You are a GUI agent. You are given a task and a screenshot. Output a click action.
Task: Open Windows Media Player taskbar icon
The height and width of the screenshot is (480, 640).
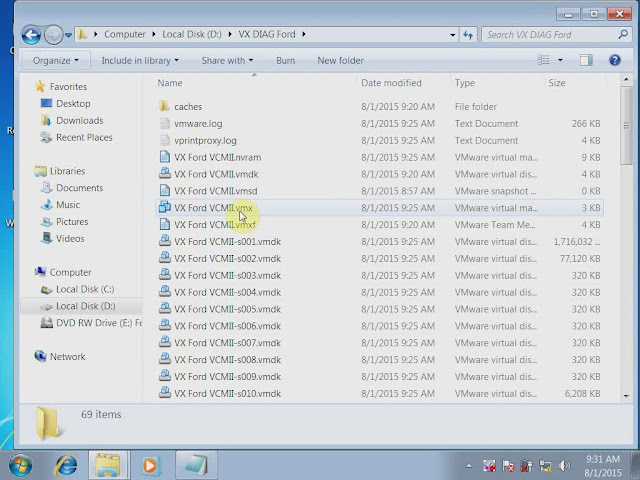151,465
